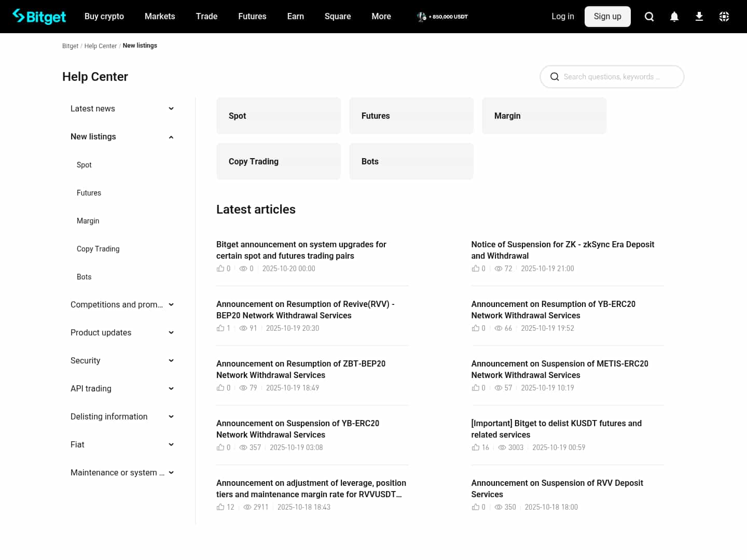Open the Earn menu
The image size is (747, 560).
[x=295, y=16]
